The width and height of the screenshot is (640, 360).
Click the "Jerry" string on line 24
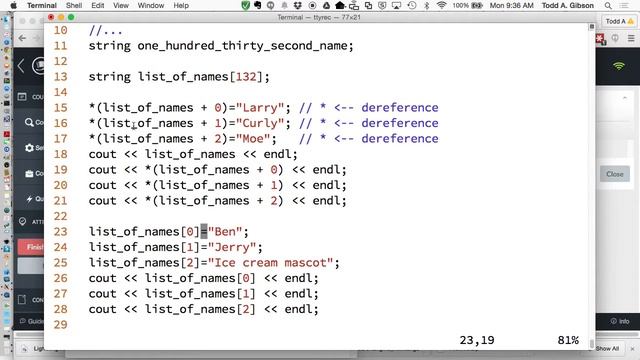click(232, 247)
